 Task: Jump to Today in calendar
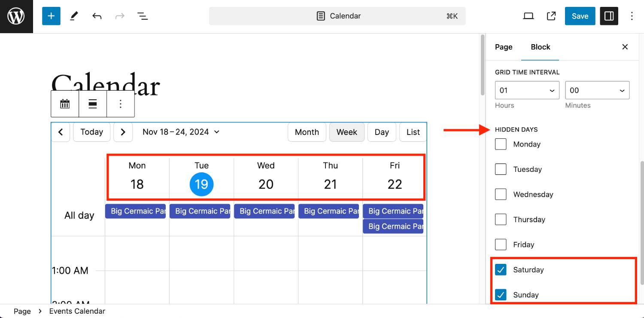click(x=92, y=132)
